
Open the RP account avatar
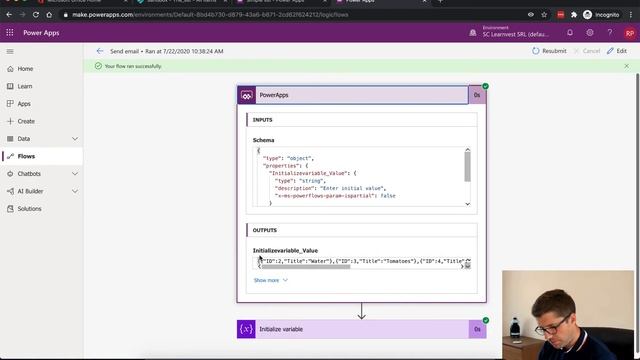coord(629,33)
